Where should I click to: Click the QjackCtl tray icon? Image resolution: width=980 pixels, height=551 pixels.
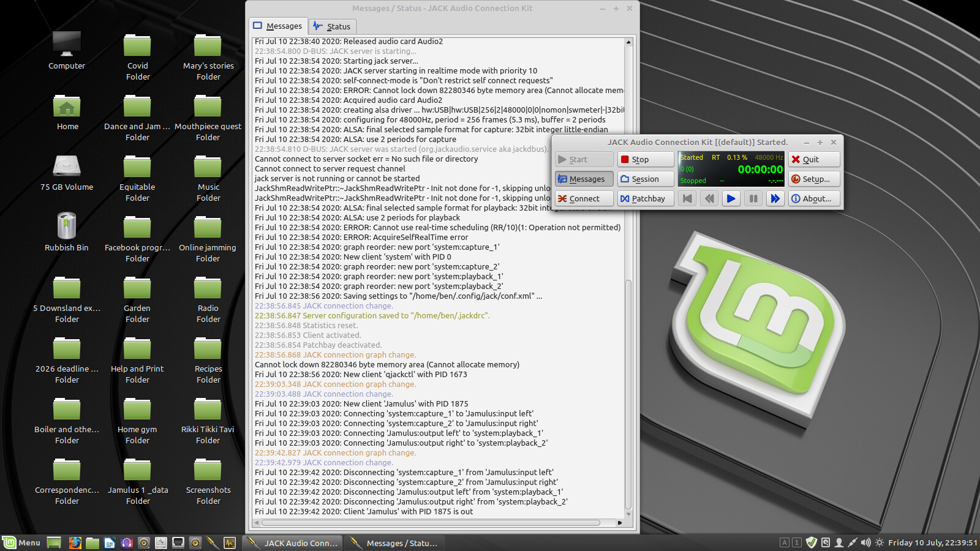click(852, 542)
